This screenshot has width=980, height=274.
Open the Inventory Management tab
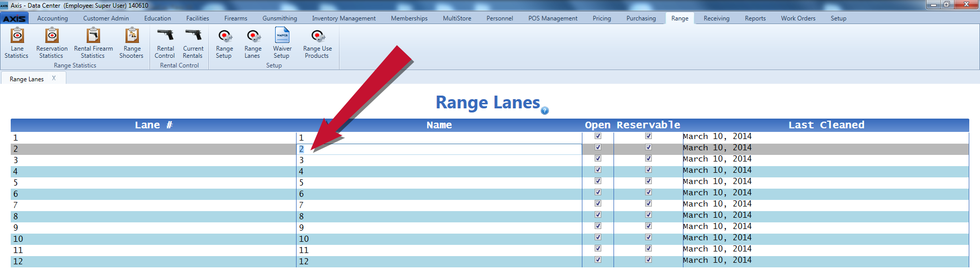[344, 18]
